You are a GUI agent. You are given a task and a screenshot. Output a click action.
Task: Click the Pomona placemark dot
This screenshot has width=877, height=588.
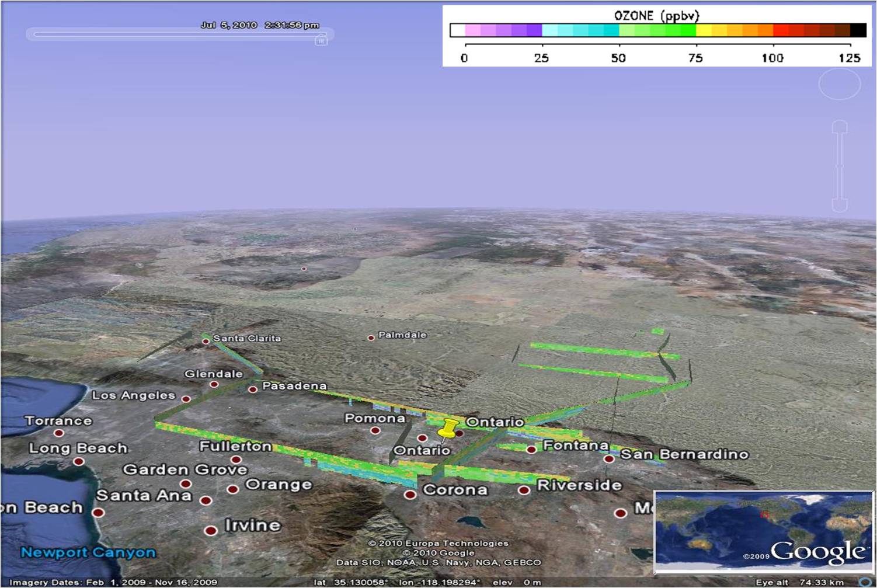(375, 430)
